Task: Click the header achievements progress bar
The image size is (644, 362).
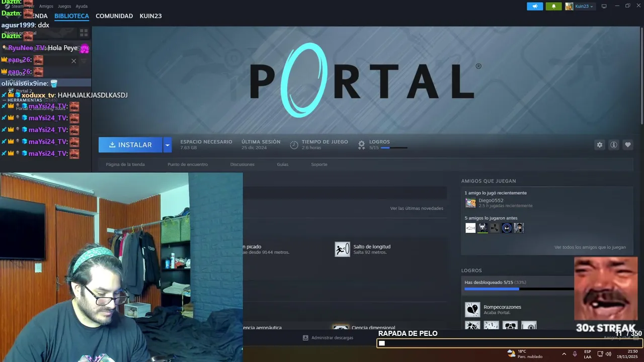Action: pos(394,148)
